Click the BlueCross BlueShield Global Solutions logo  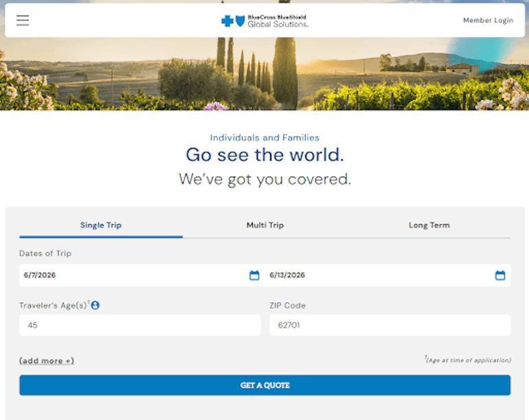click(264, 21)
